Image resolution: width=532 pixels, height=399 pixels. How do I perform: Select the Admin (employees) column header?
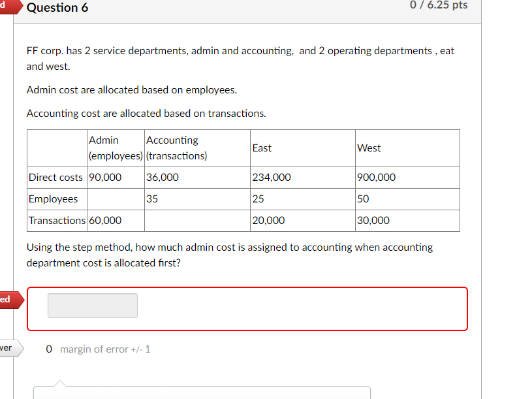point(115,148)
